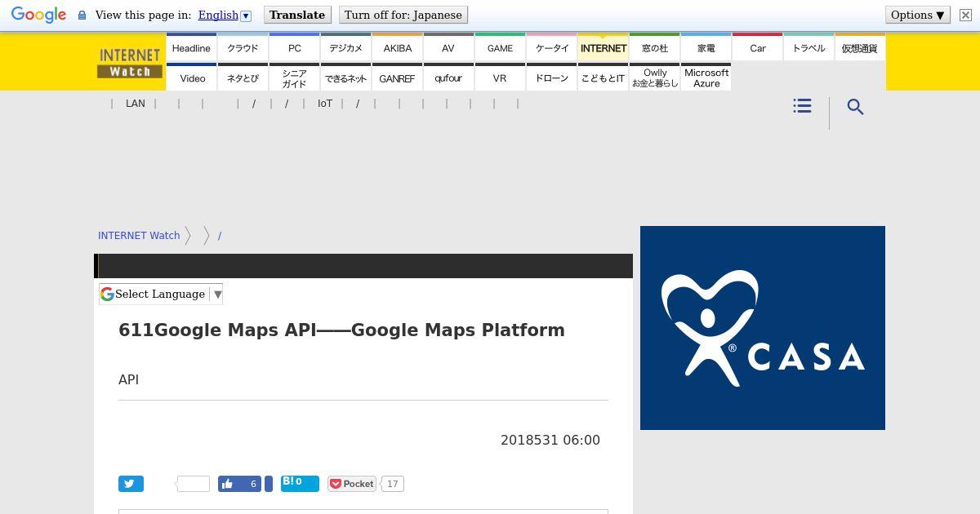The width and height of the screenshot is (980, 514).
Task: Open the Owlly お金と暮らし tab
Action: 654,78
